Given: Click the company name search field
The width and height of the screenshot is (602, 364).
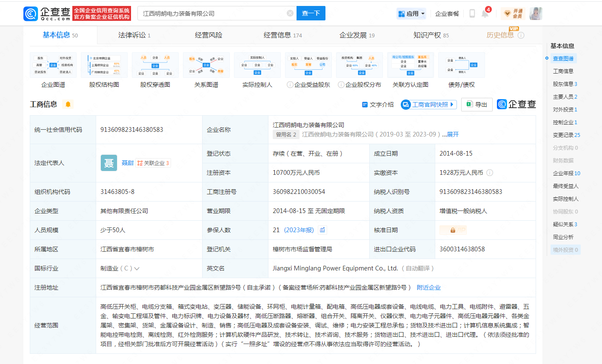Looking at the screenshot, I should 213,13.
